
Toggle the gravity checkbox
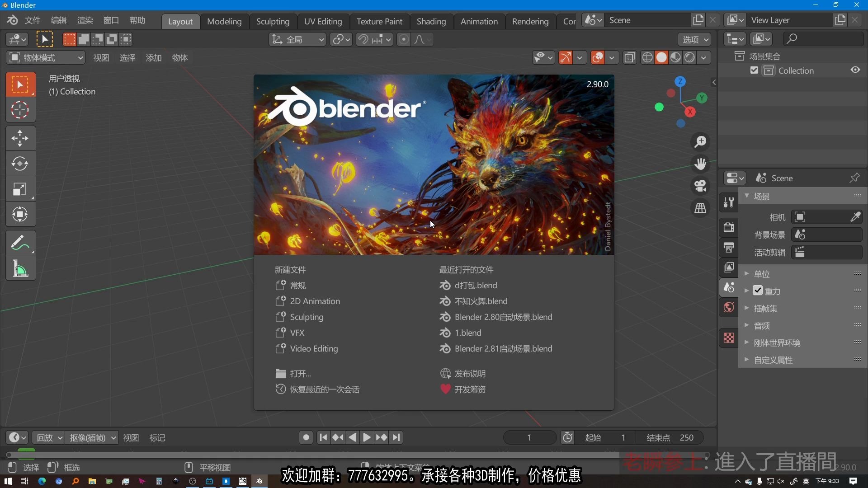tap(758, 291)
